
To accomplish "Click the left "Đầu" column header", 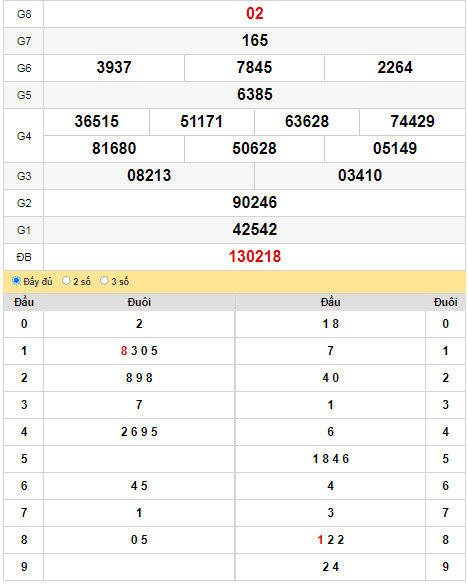I will pyautogui.click(x=24, y=302).
